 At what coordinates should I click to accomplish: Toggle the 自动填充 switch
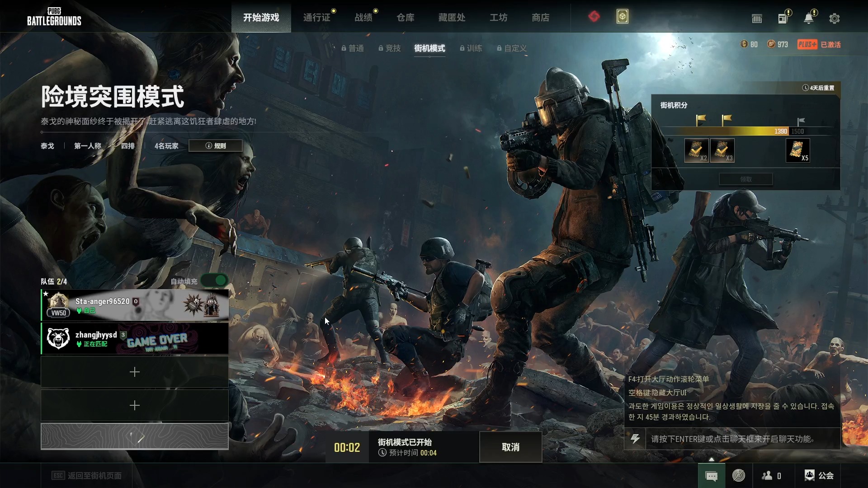pos(215,281)
